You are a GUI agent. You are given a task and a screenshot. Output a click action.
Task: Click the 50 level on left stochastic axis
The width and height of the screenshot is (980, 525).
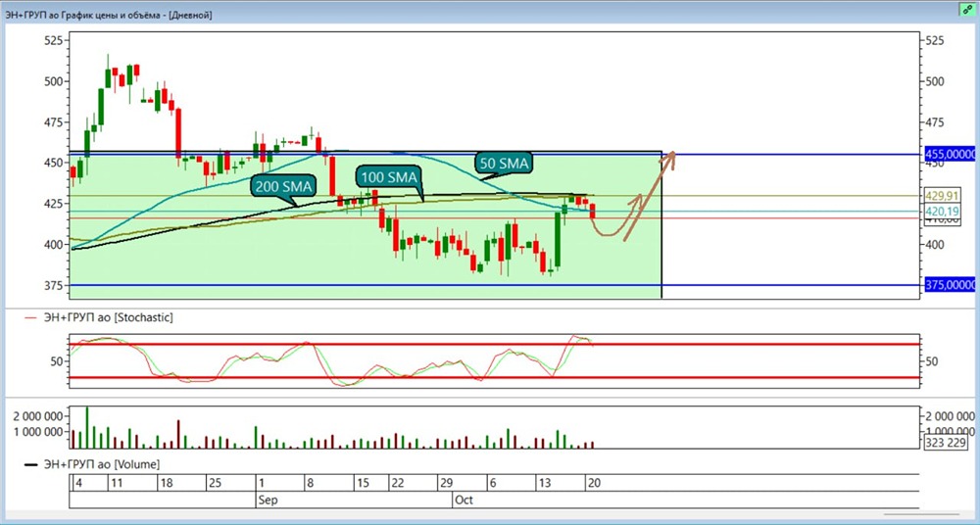click(x=57, y=361)
